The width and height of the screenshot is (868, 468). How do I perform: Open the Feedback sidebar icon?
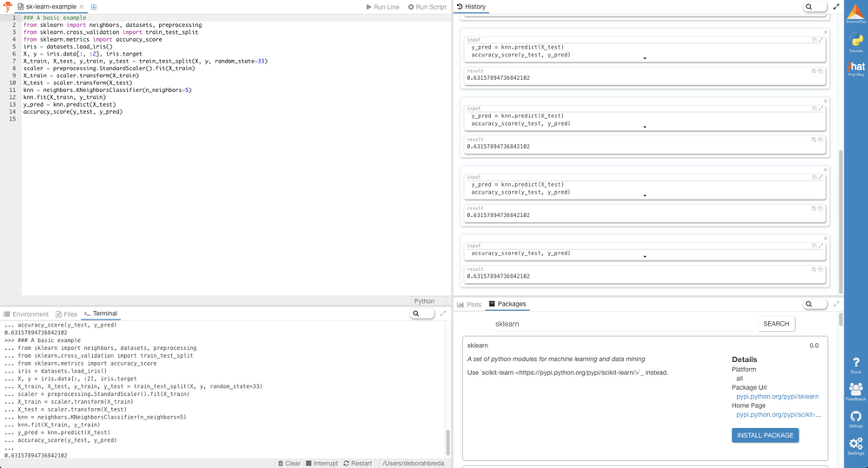[856, 392]
